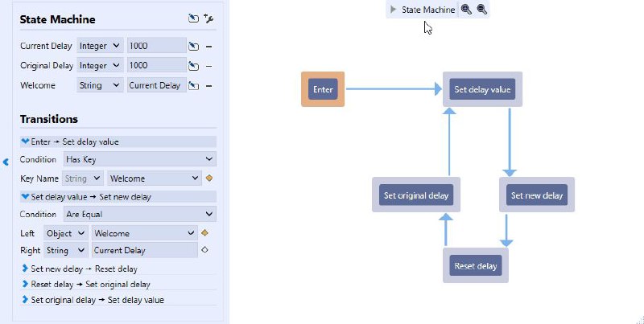Remove the Original Delay variable with minus

(209, 66)
